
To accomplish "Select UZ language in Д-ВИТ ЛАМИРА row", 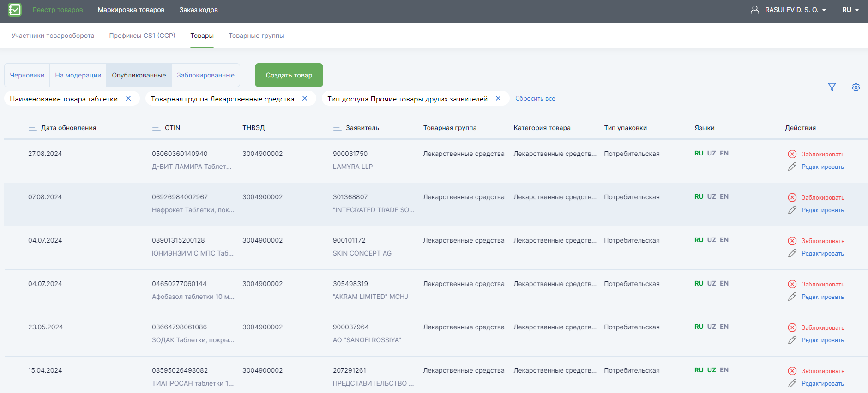I will pos(711,153).
